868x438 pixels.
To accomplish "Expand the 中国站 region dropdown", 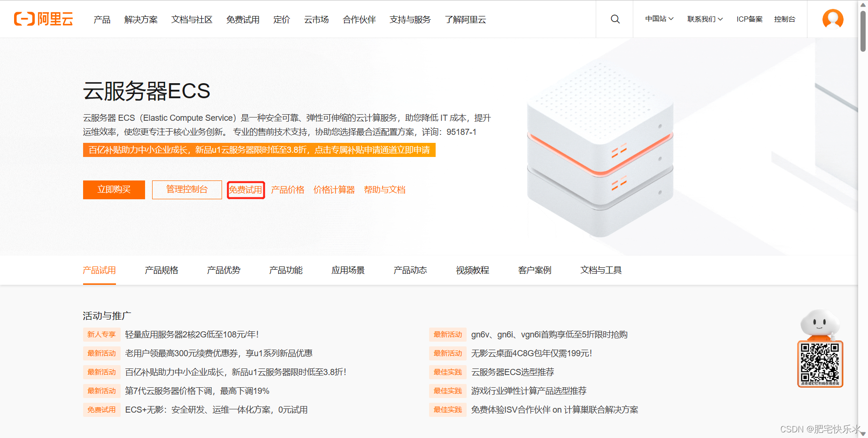I will (659, 19).
